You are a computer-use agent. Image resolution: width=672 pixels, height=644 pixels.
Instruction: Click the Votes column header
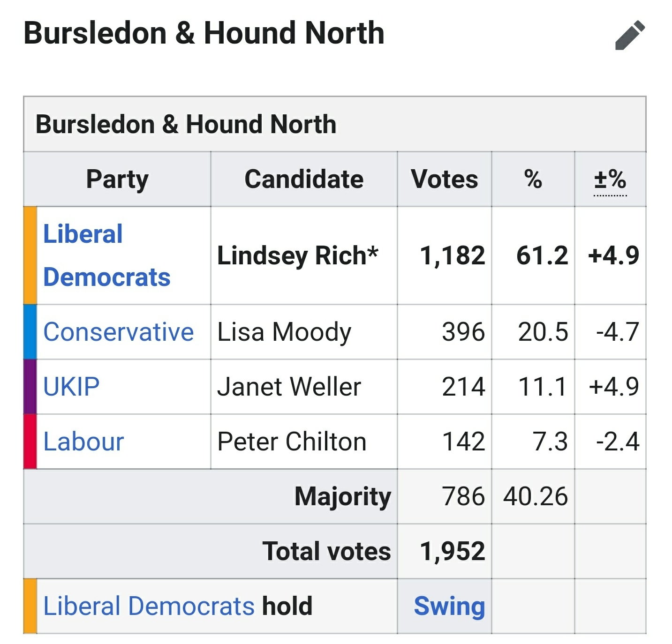tap(444, 179)
